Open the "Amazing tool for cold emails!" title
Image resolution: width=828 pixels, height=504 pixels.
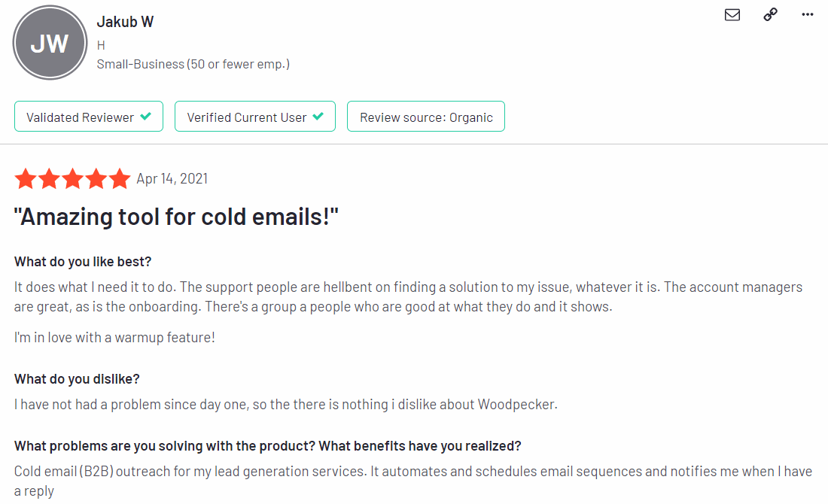pyautogui.click(x=176, y=217)
